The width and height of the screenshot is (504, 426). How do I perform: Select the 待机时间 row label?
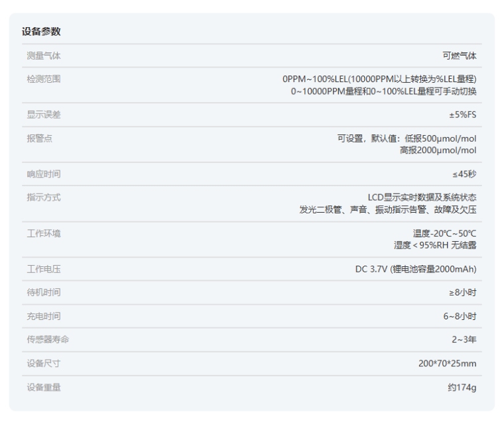tap(45, 293)
